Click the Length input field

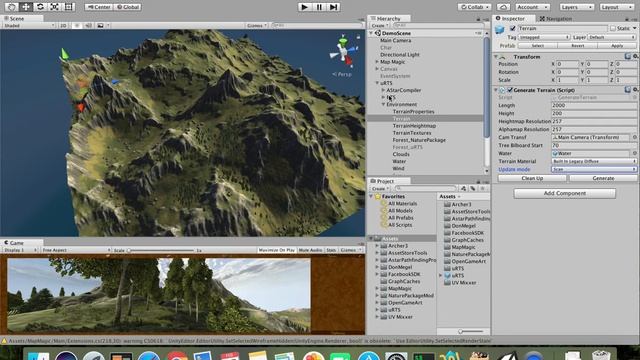[594, 105]
